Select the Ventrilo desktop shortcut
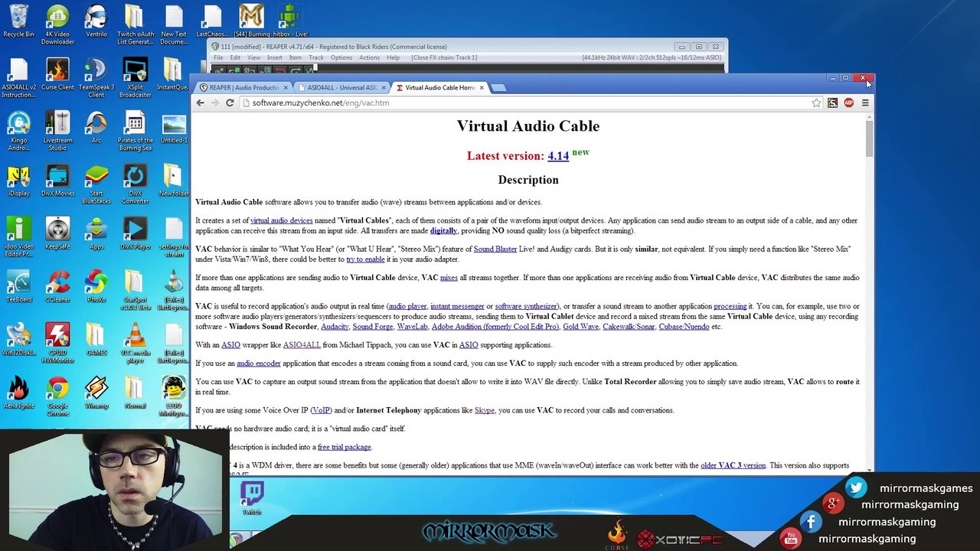The width and height of the screenshot is (980, 551). (96, 21)
